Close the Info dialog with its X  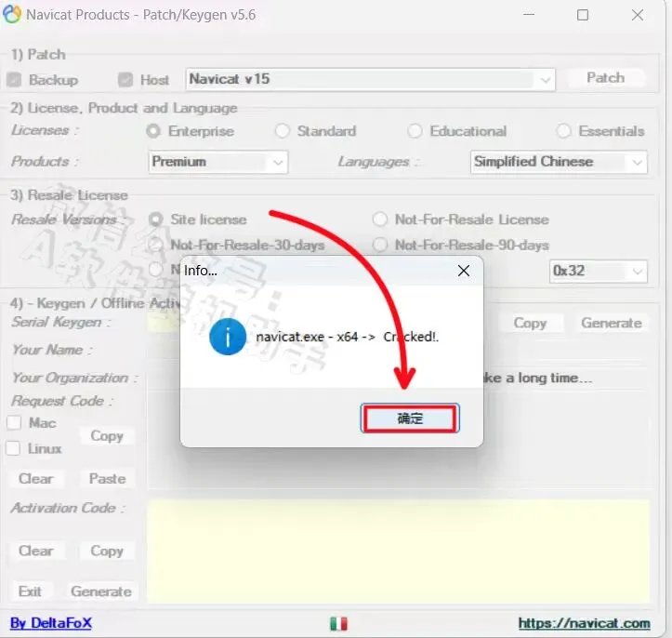(x=463, y=271)
